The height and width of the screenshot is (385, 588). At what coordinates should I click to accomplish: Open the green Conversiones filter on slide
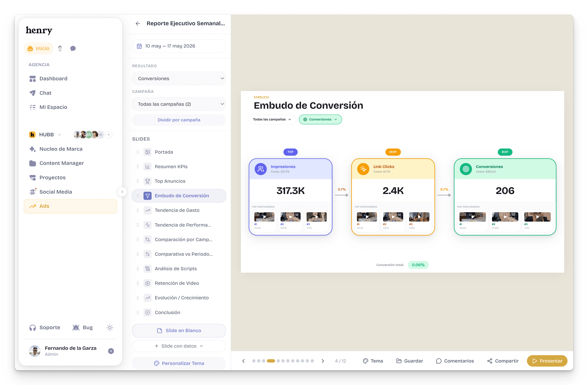point(320,119)
